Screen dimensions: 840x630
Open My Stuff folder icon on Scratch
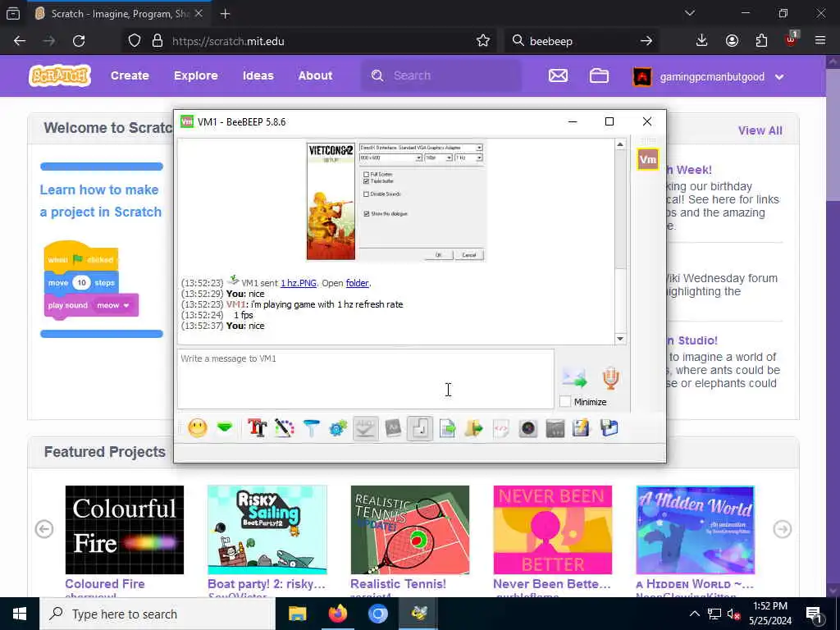click(x=599, y=75)
